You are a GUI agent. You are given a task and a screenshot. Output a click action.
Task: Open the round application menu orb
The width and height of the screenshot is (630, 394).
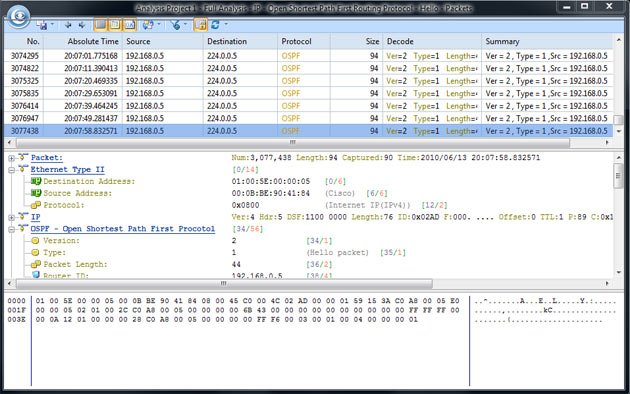[x=18, y=16]
